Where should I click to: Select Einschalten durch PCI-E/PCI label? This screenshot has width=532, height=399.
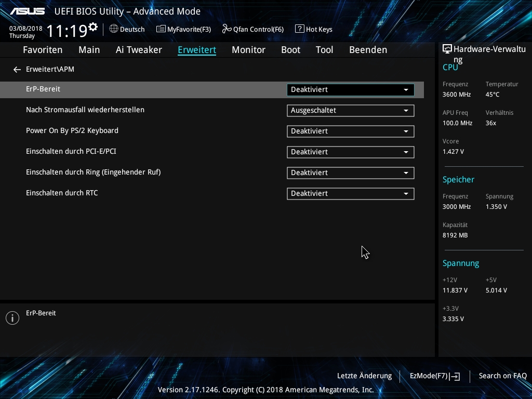click(x=71, y=151)
